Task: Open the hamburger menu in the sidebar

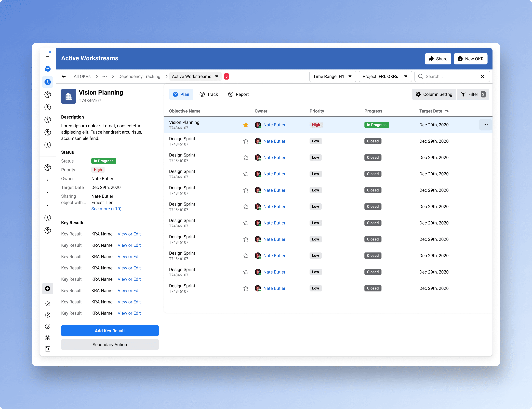Action: coord(48,55)
